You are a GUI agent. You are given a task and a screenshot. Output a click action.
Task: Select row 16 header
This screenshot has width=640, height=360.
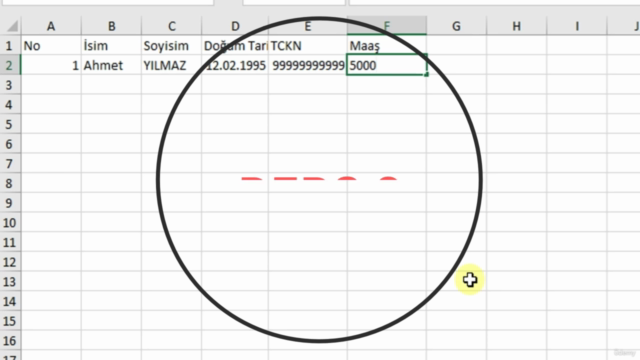[x=10, y=340]
